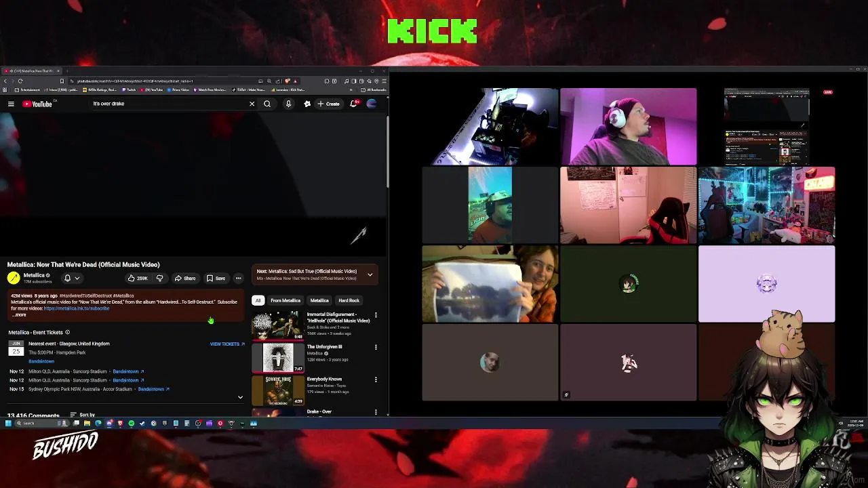Show more bookmarks with the chevron
The image size is (868, 488).
pos(351,89)
